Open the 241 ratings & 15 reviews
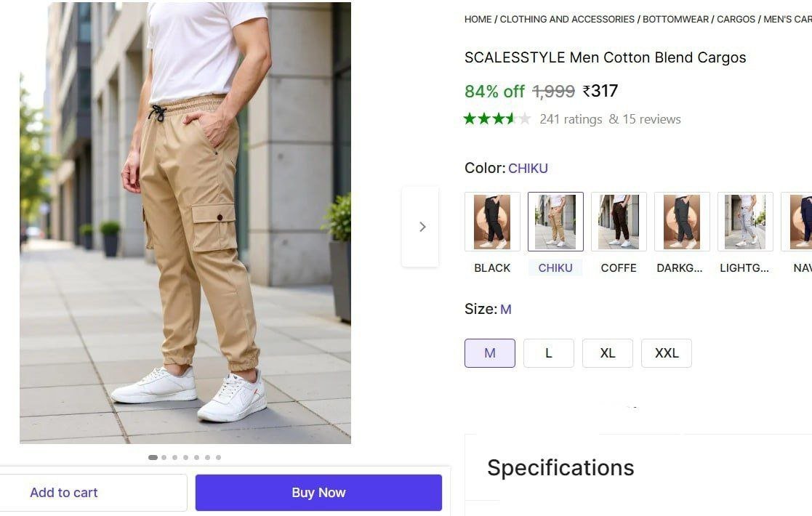The width and height of the screenshot is (812, 516). click(x=610, y=119)
